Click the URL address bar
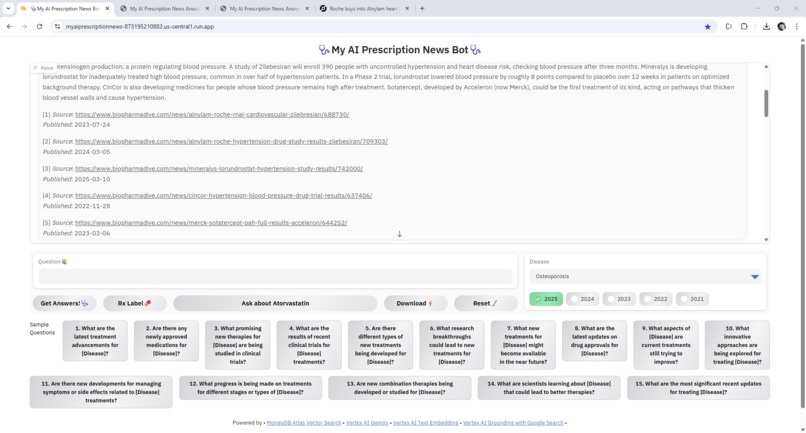Image resolution: width=806 pixels, height=433 pixels. 380,26
